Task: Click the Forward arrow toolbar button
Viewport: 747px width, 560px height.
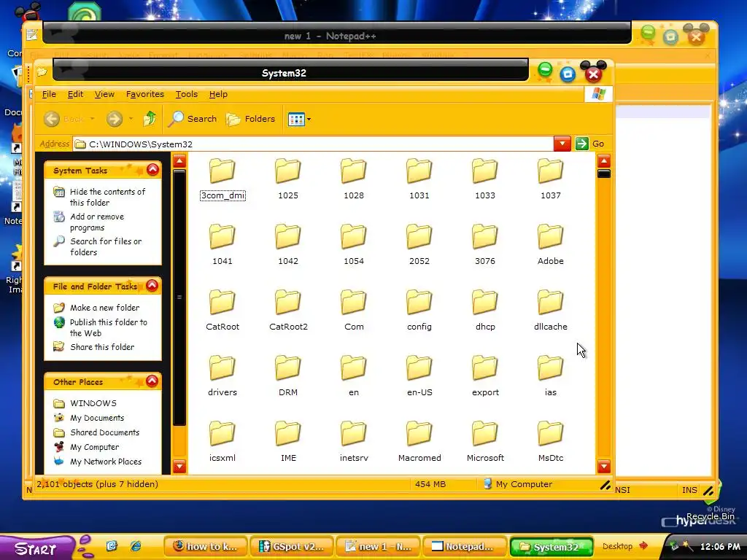Action: (115, 119)
